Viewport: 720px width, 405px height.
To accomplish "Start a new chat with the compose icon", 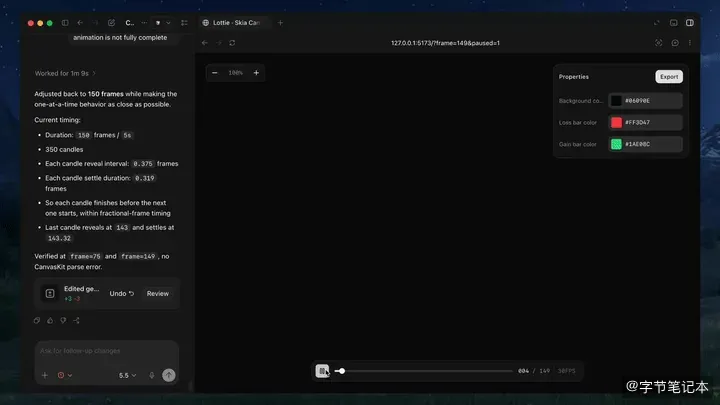I will click(111, 22).
